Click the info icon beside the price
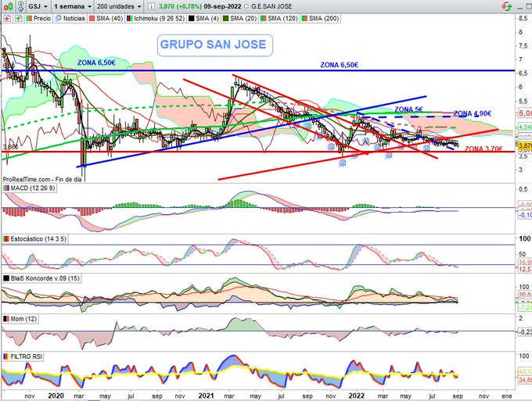Screen dimensions: 532x401 pyautogui.click(x=152, y=6)
